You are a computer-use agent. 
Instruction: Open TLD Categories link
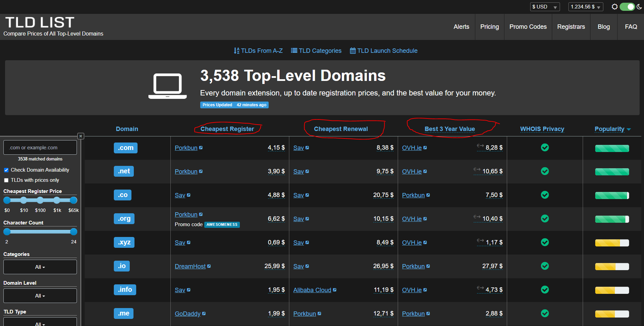tap(316, 51)
